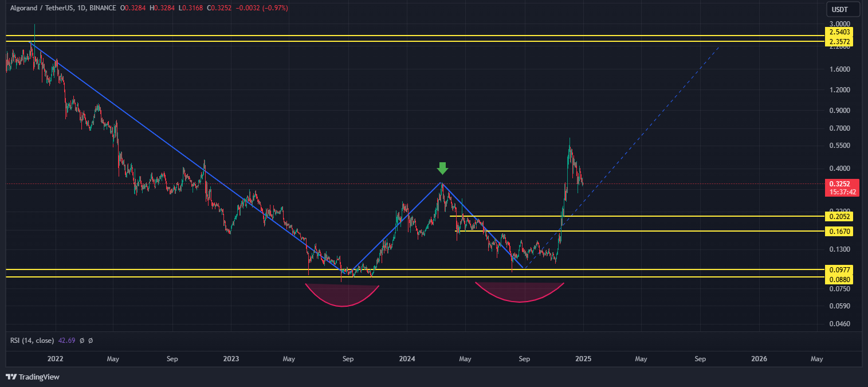Click the purple RSI value 42.69

pos(66,341)
